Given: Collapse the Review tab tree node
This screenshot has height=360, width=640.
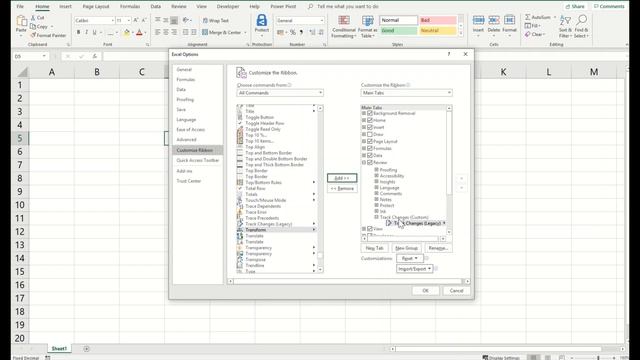Looking at the screenshot, I should 364,162.
